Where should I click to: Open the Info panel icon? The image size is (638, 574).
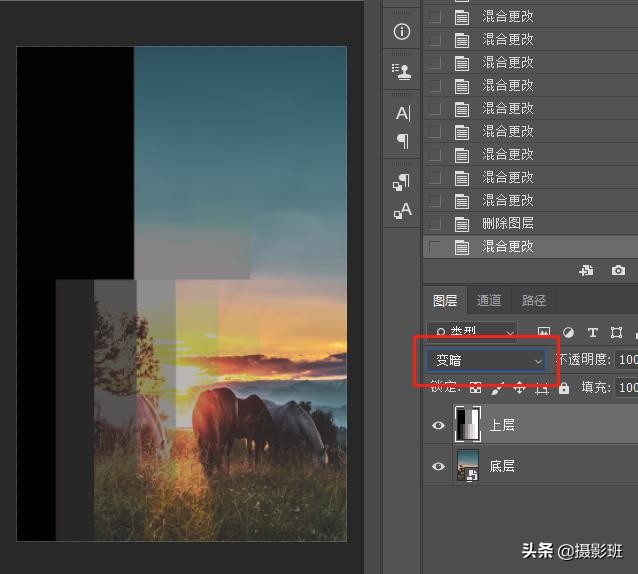click(402, 31)
